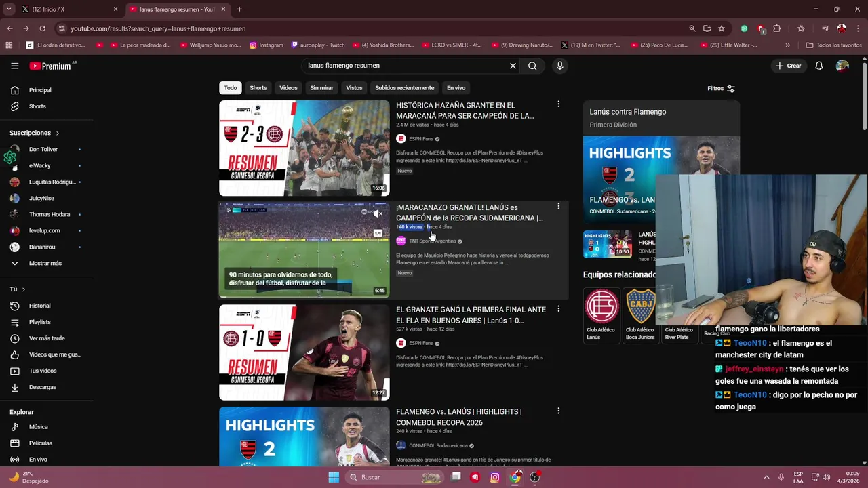Open 1-0 Resumen Conmebol Recopa thumbnail
The height and width of the screenshot is (488, 868).
pyautogui.click(x=304, y=352)
